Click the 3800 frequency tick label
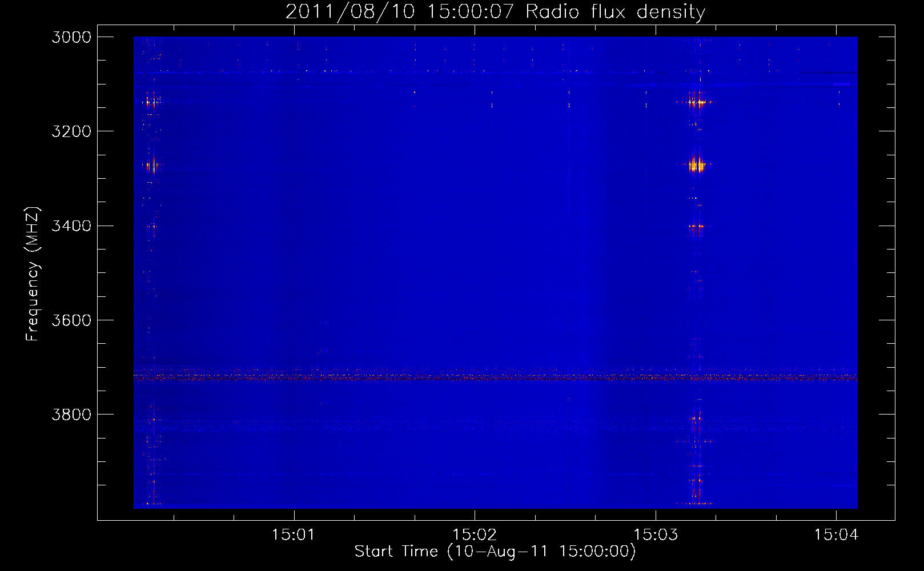 point(71,415)
